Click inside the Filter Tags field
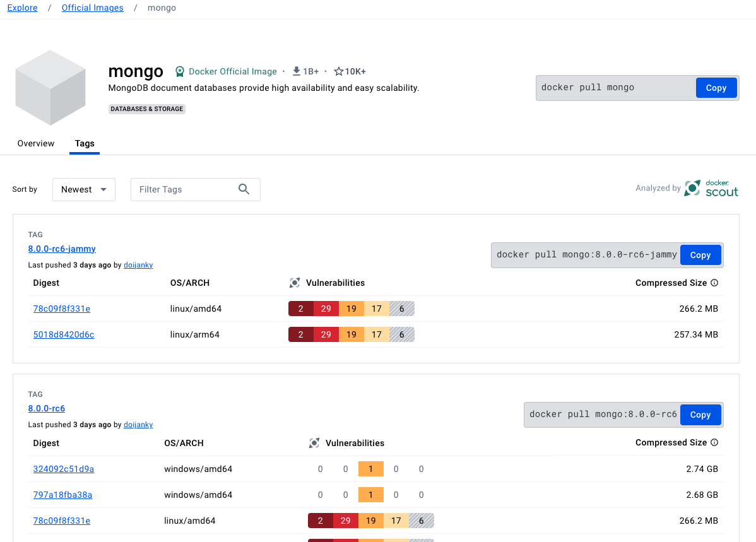This screenshot has width=756, height=542. coord(183,189)
